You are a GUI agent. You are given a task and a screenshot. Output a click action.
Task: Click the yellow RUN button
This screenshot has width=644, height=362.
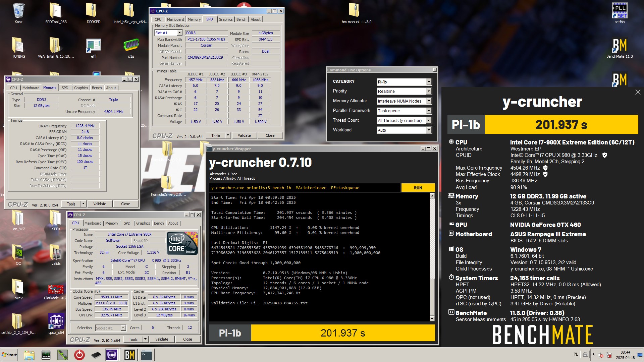418,188
